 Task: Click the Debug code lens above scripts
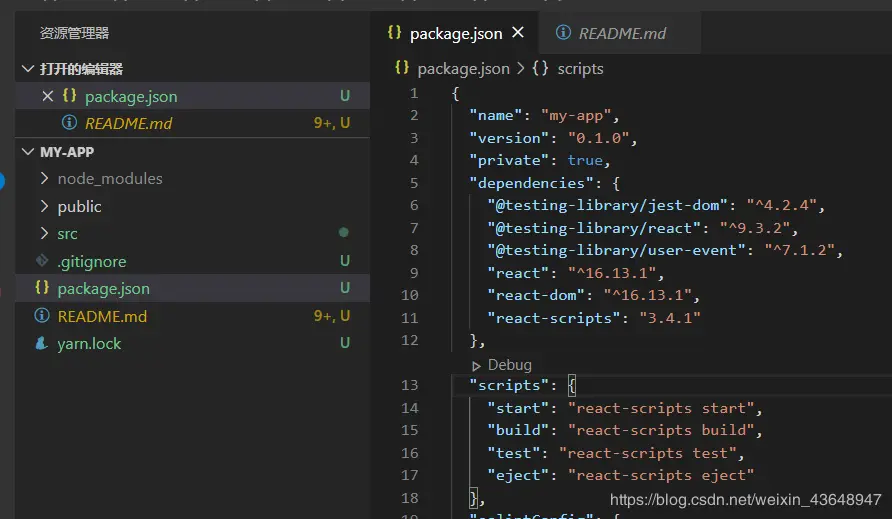[x=510, y=365]
